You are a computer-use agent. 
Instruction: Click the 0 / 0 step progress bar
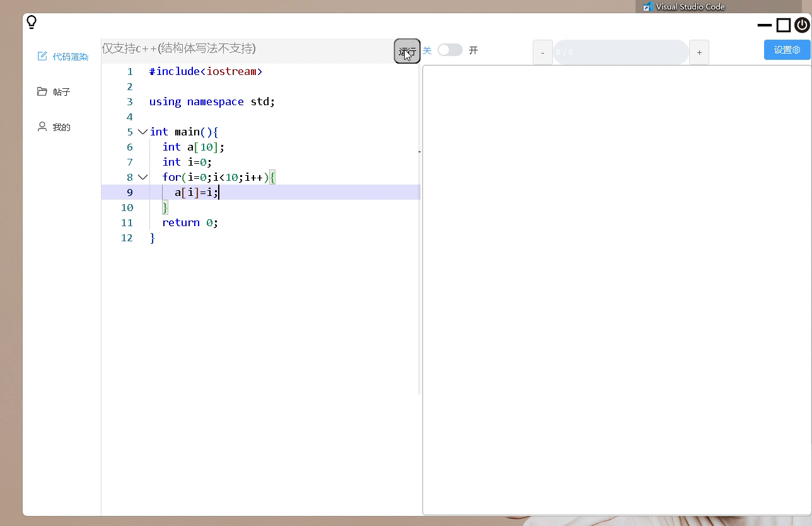click(x=621, y=52)
